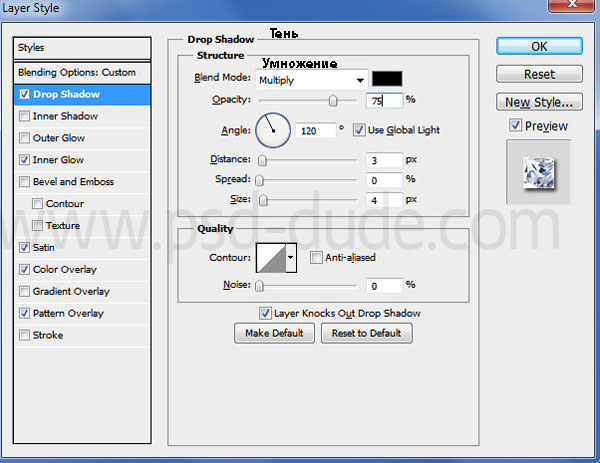This screenshot has width=600, height=463.
Task: Click the contour curve thumbnail
Action: (271, 258)
